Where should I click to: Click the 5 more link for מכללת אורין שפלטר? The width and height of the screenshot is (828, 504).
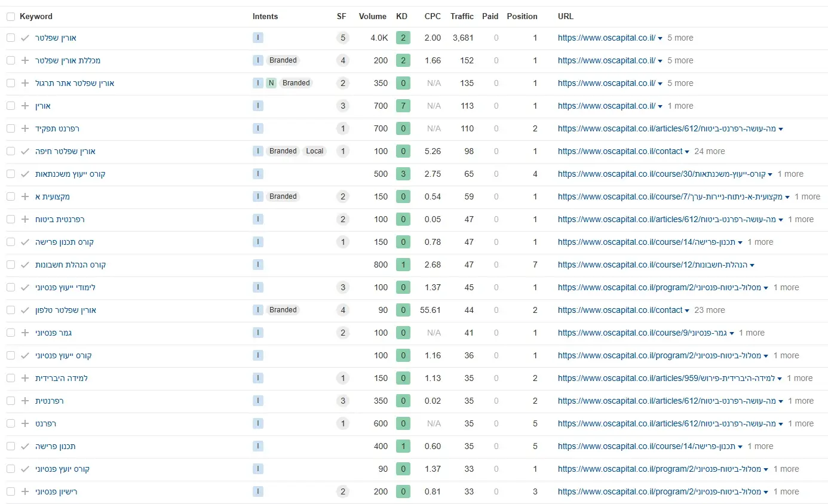point(680,60)
